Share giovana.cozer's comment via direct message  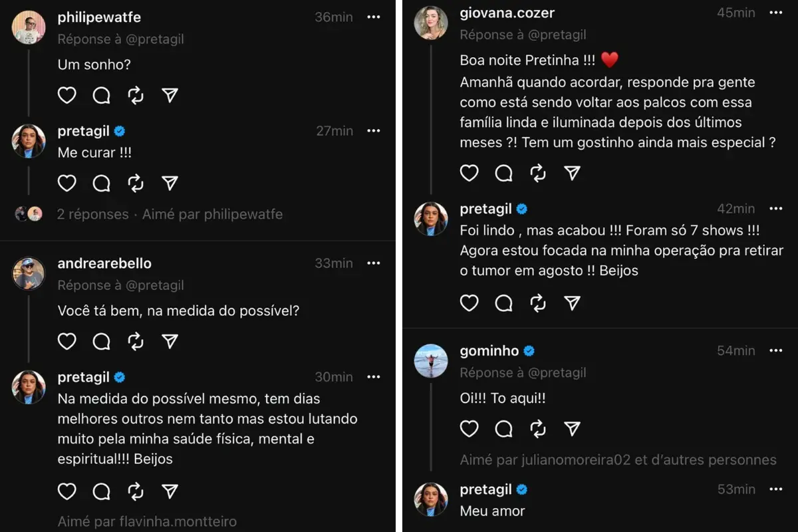[573, 173]
